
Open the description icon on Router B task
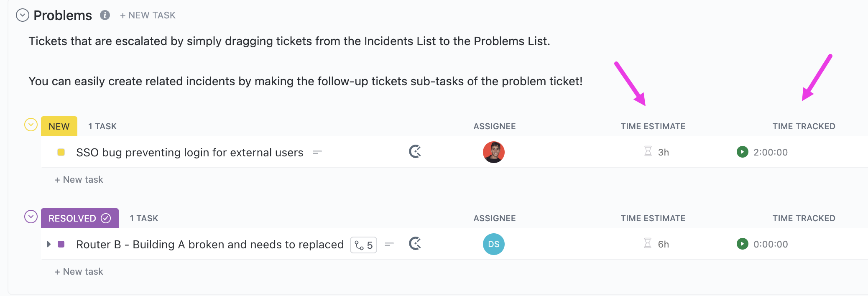pos(389,245)
